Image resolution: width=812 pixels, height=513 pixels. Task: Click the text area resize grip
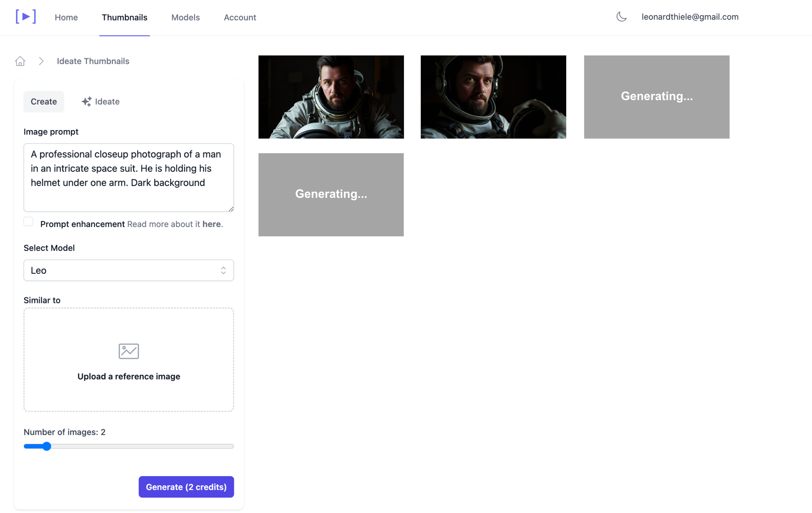[x=231, y=209]
